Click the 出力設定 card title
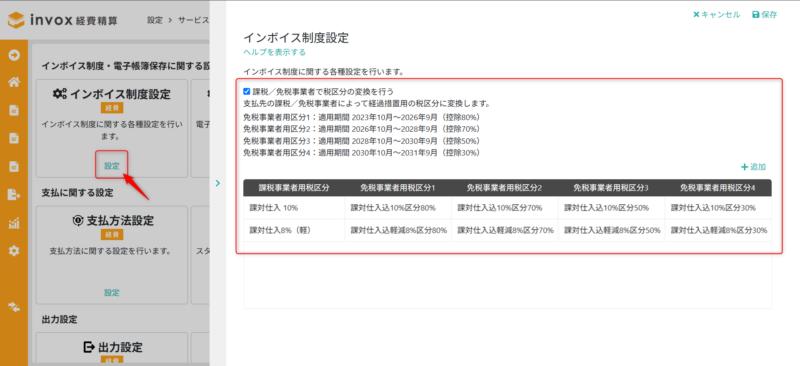800x366 pixels. 120,347
